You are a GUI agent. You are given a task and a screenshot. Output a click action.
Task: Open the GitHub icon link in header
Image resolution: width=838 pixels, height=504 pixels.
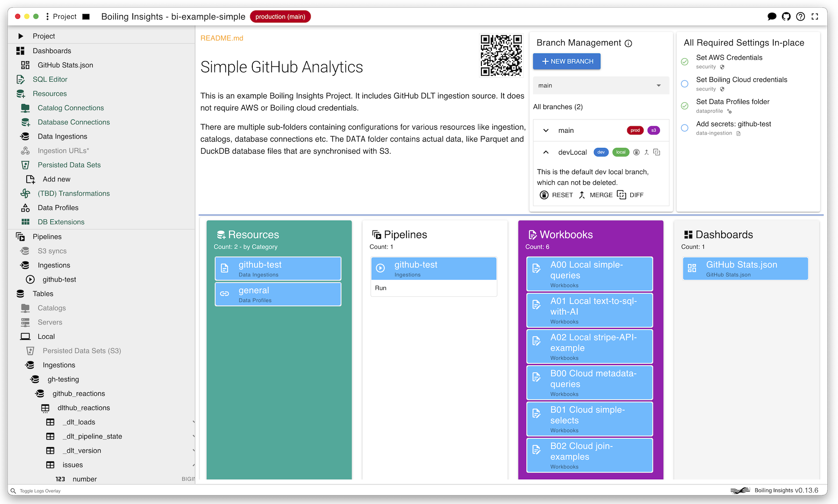coord(786,16)
